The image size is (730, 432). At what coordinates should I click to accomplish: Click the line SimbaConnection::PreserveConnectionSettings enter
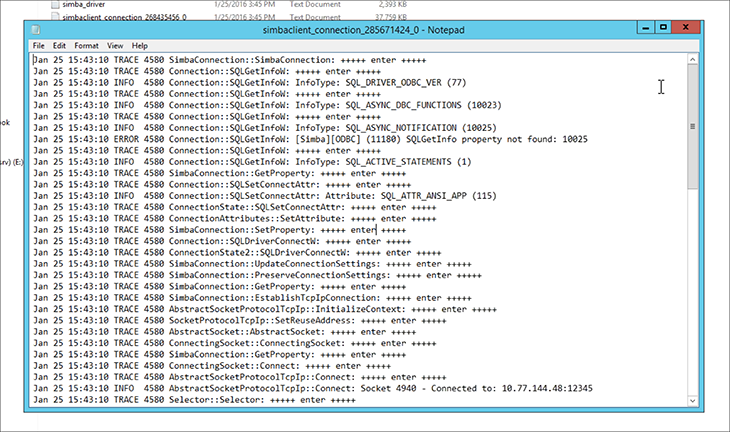tap(257, 275)
